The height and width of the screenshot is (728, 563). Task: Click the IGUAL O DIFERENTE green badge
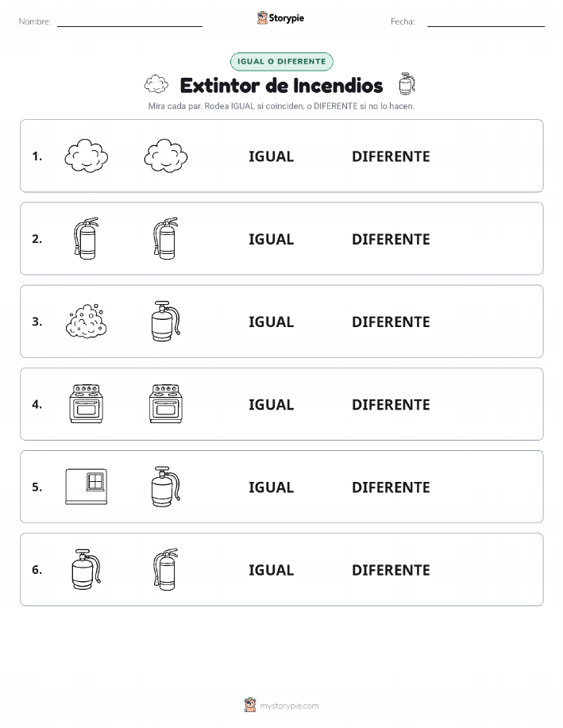click(281, 61)
